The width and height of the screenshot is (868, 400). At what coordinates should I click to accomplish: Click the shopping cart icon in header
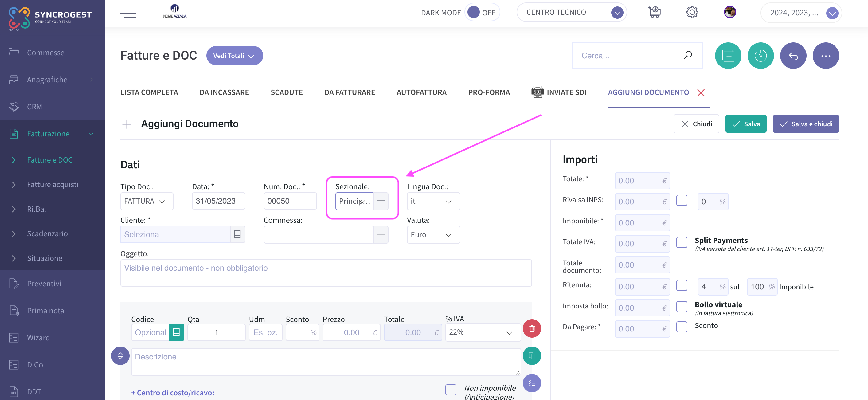[x=654, y=13]
